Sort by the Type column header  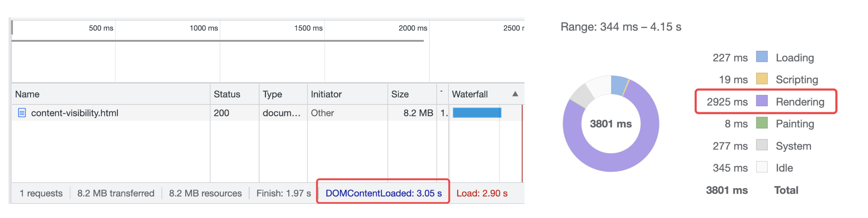click(x=272, y=94)
